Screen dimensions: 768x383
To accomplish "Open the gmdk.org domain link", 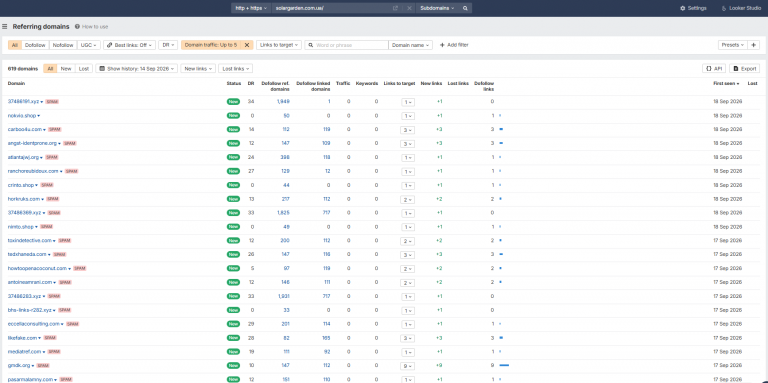I will click(19, 365).
